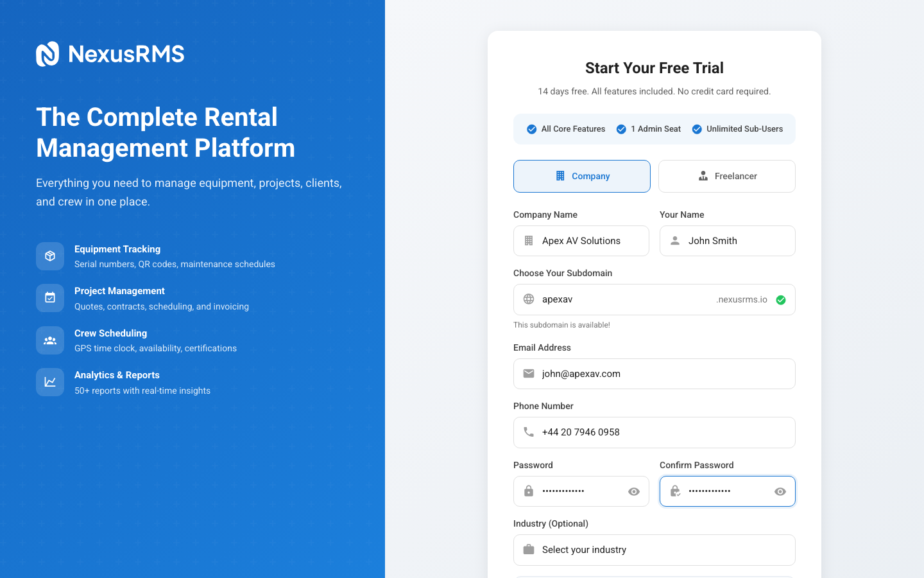Click the phone receiver icon
Image resolution: width=924 pixels, height=578 pixels.
click(x=528, y=432)
